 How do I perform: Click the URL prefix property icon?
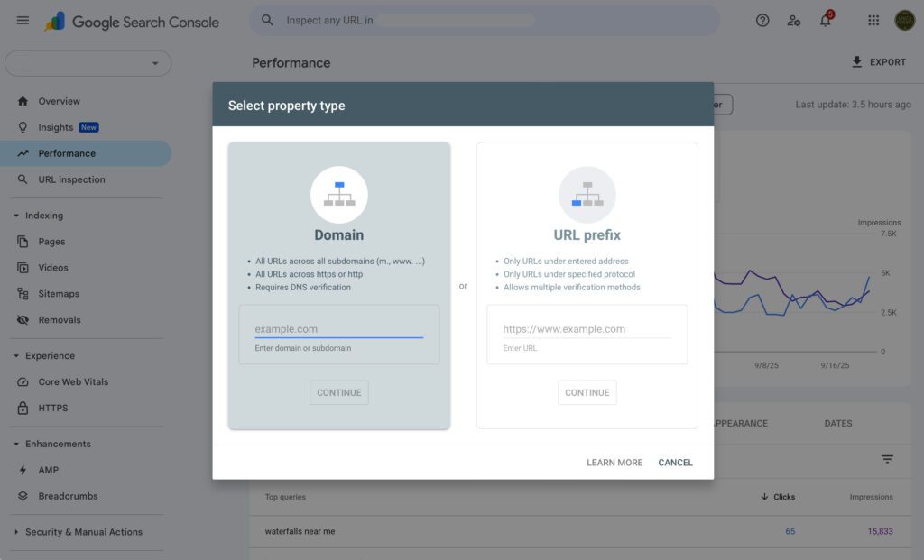(x=587, y=195)
